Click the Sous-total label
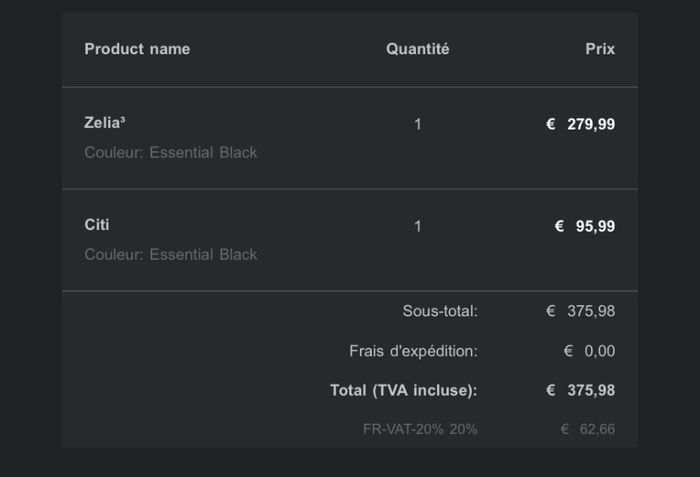This screenshot has width=700, height=477. 440,311
